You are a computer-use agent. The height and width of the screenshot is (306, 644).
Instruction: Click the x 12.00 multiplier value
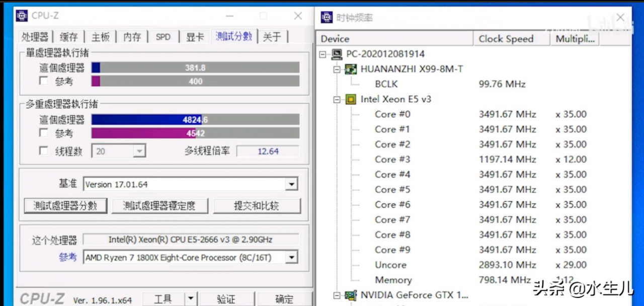point(571,160)
